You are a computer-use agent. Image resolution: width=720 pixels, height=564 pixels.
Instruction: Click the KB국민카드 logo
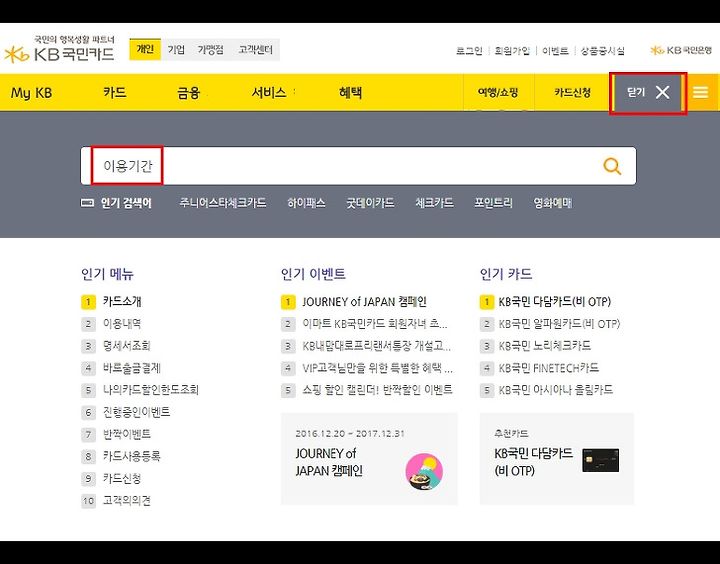point(59,49)
